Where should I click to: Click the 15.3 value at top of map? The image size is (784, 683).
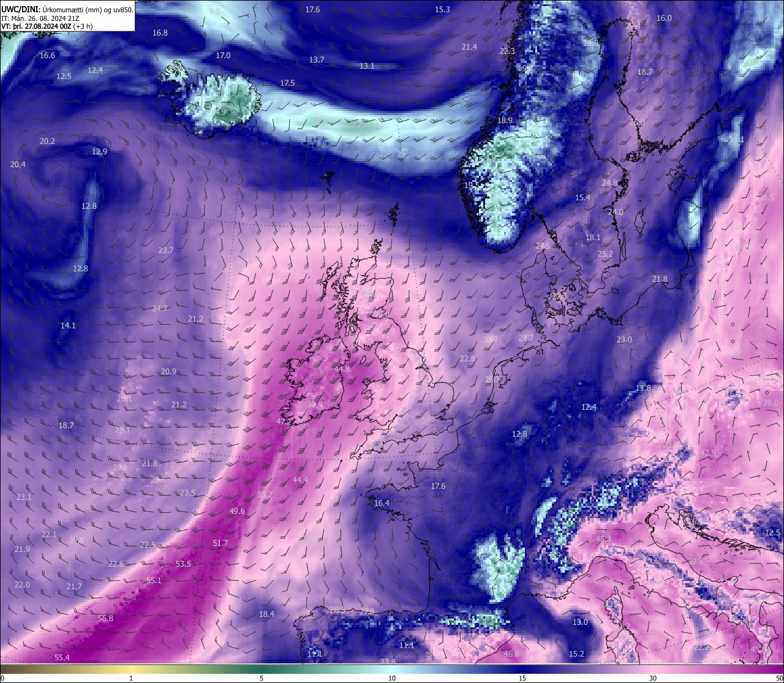click(442, 9)
